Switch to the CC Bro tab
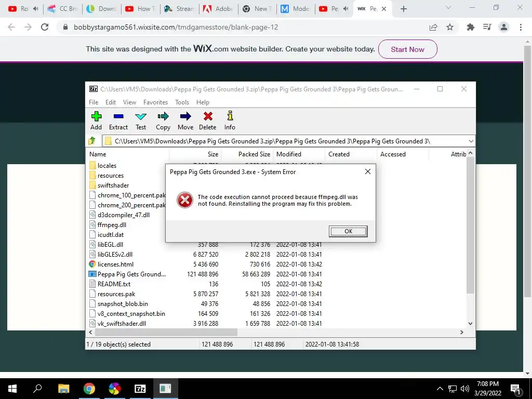The height and width of the screenshot is (399, 532). [63, 9]
